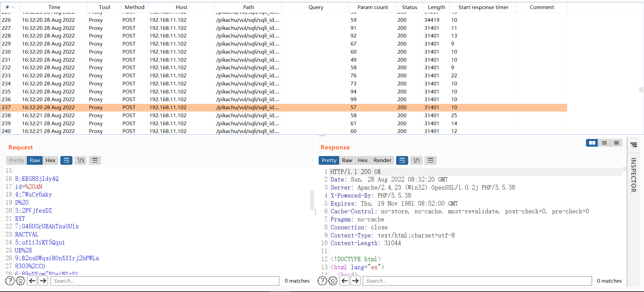Switch Request view to Raw tab

[x=35, y=160]
